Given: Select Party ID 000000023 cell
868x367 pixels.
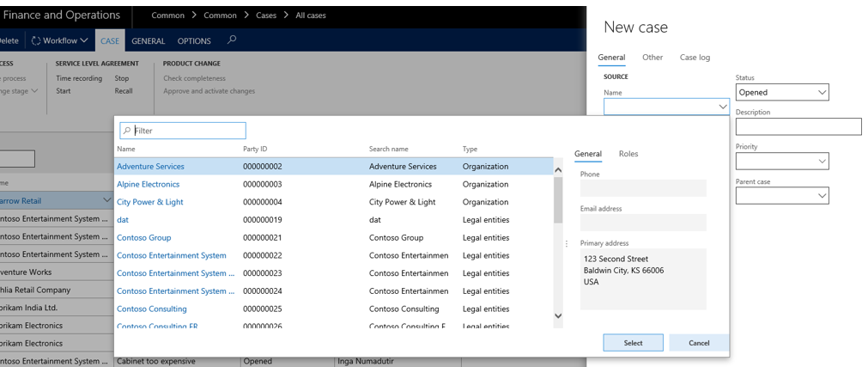Looking at the screenshot, I should [263, 273].
